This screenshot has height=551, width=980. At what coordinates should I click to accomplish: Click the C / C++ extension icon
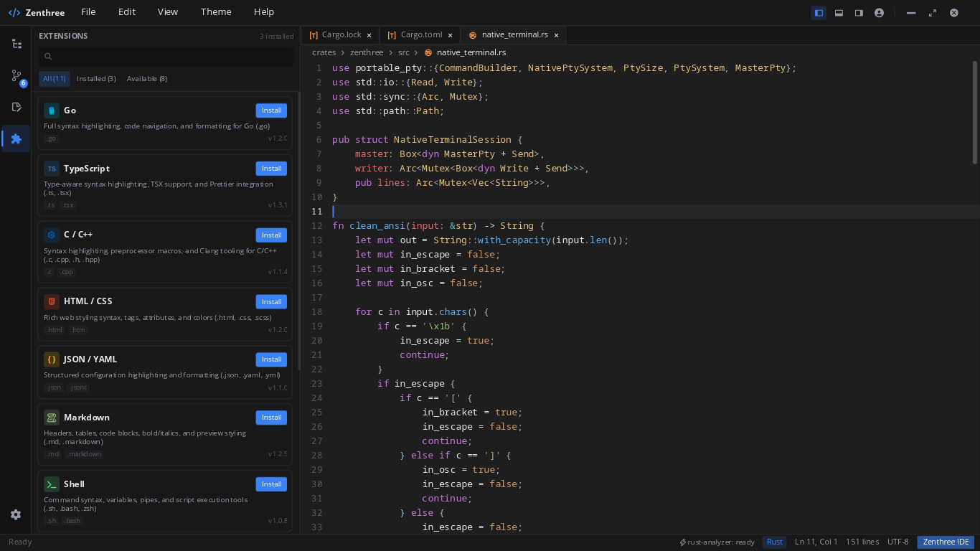51,235
